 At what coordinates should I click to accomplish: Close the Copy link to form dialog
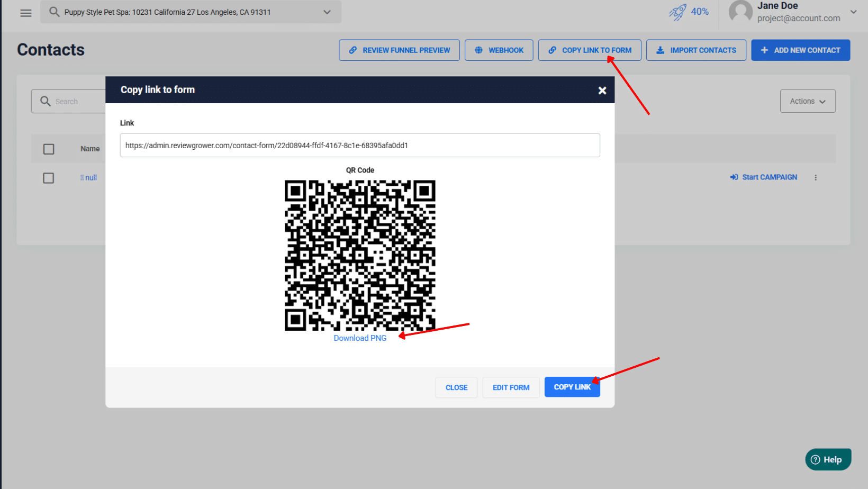(602, 90)
